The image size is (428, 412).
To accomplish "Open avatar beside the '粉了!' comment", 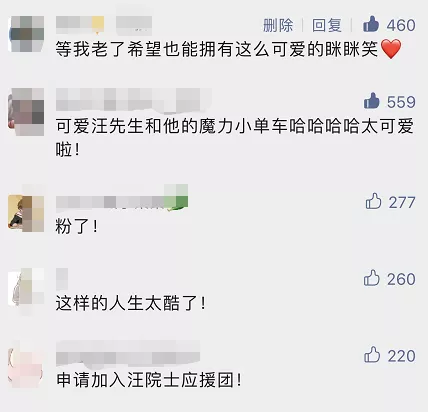I will pyautogui.click(x=26, y=213).
